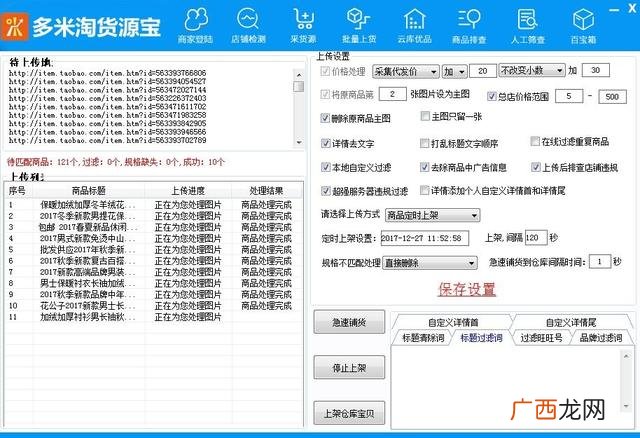This screenshot has width=640, height=438.
Task: Click the orange 多米淘货源宝 logo icon
Action: [x=15, y=26]
